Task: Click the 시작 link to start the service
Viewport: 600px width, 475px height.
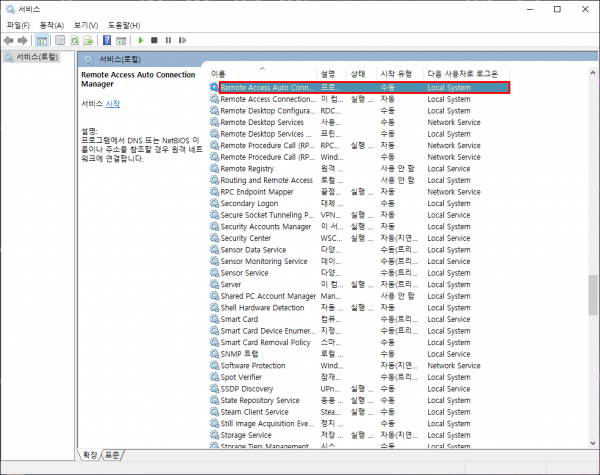Action: click(x=112, y=104)
